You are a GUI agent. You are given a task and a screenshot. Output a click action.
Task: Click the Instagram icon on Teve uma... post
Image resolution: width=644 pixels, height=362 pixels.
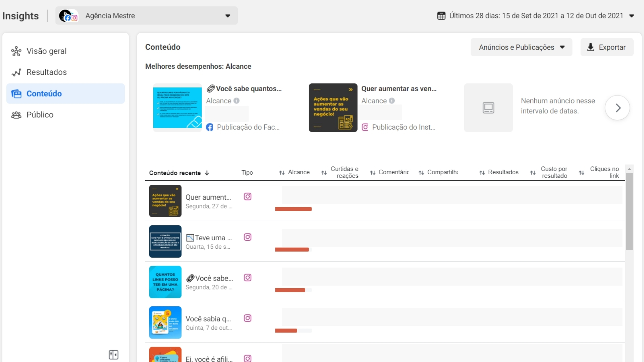[247, 237]
